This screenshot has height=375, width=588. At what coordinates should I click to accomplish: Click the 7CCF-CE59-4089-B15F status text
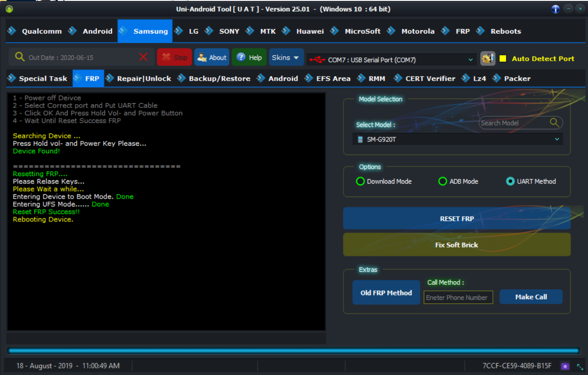point(517,366)
